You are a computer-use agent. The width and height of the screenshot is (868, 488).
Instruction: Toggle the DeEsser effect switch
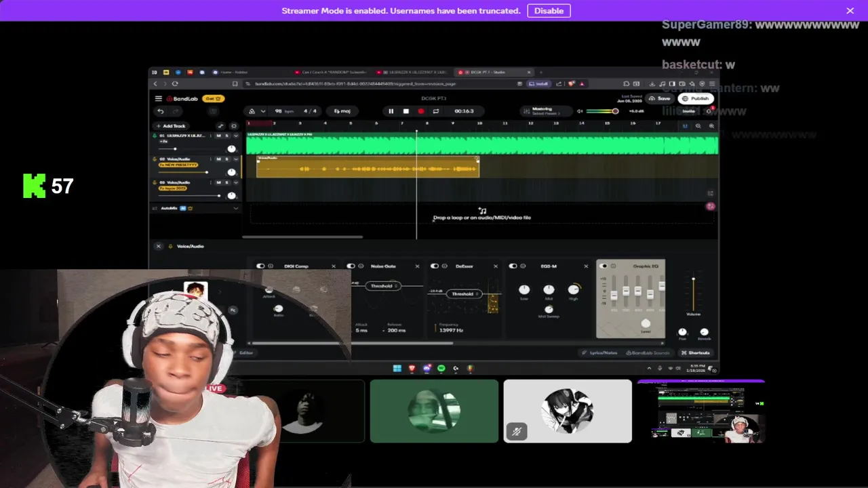click(x=435, y=266)
